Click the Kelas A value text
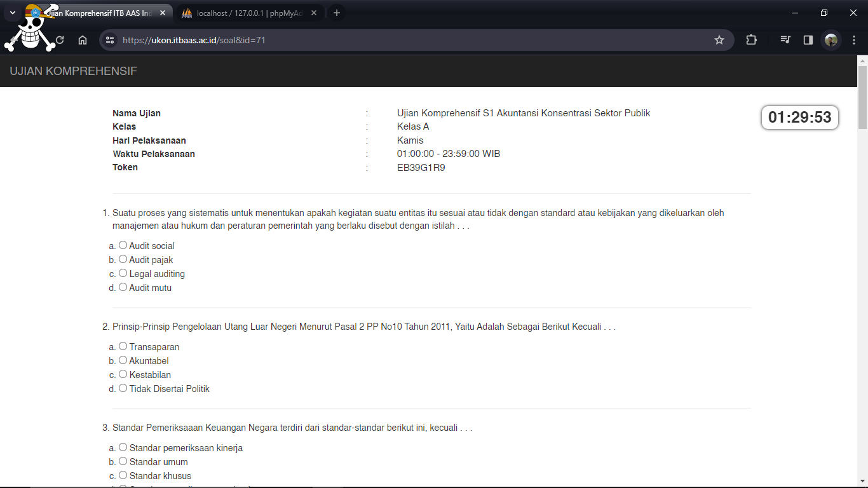The width and height of the screenshot is (868, 488). 413,126
